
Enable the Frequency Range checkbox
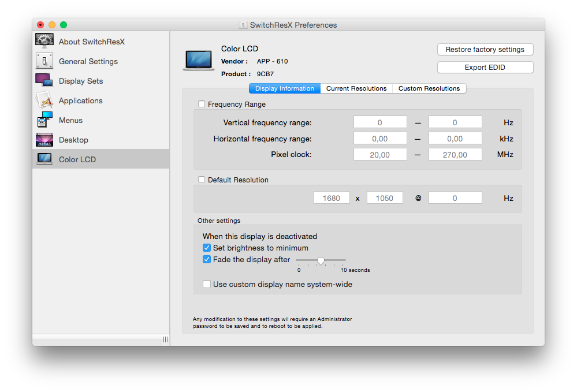(x=202, y=104)
